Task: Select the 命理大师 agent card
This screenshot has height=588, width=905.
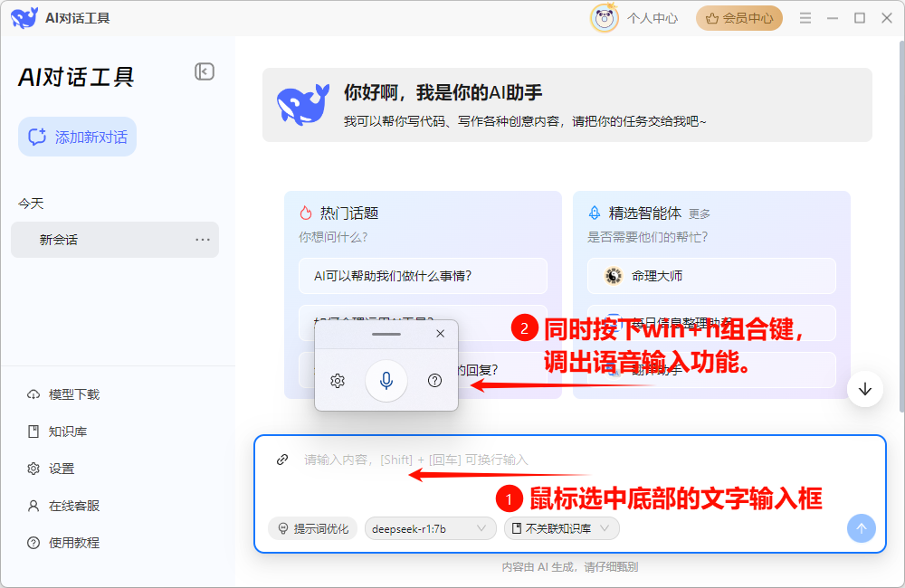Action: click(x=710, y=276)
